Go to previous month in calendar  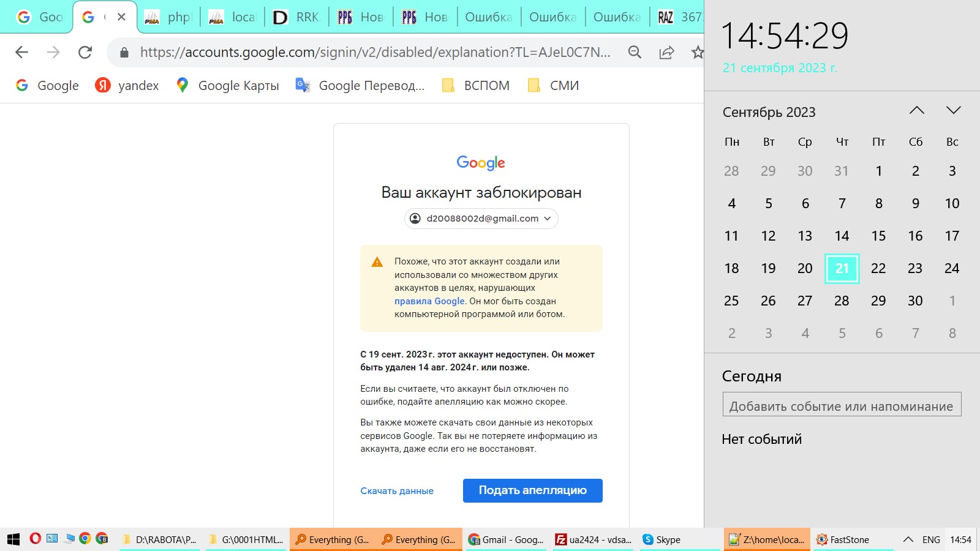tap(917, 110)
